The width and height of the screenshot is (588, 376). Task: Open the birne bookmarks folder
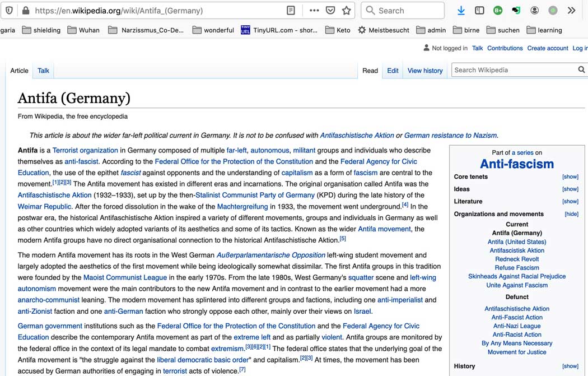466,30
